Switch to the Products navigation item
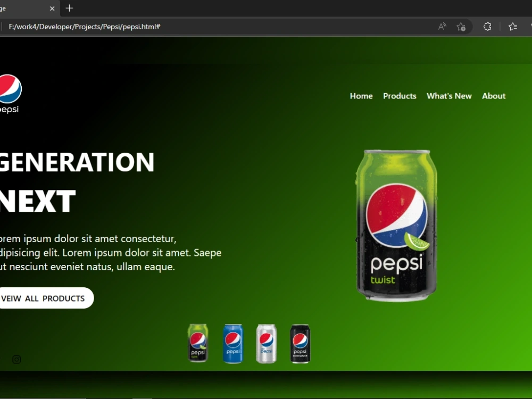 tap(400, 96)
